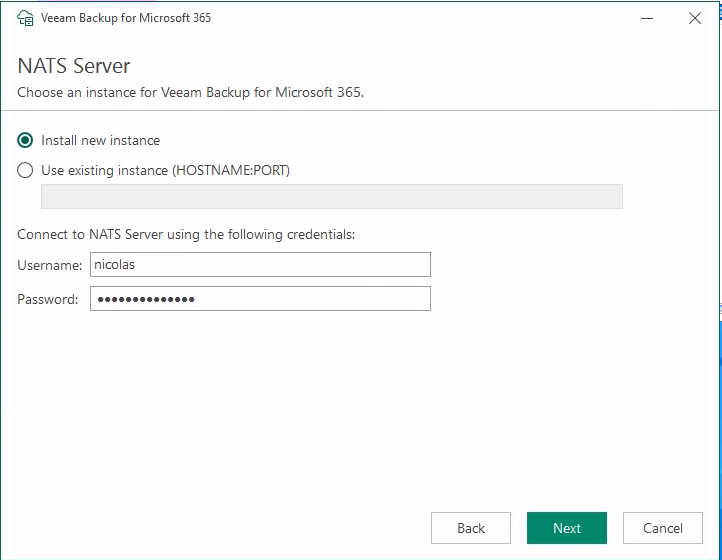Click the "Choose an instance" subtitle text

tap(190, 93)
